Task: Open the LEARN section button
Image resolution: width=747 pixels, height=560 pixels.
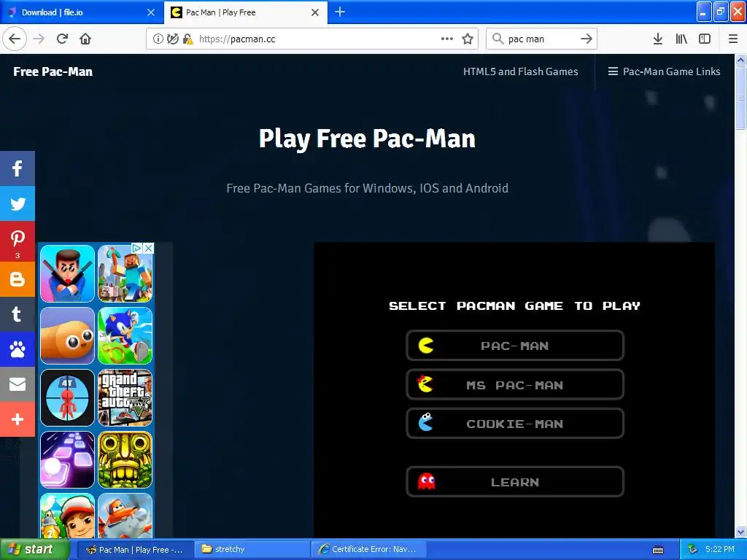Action: click(x=515, y=482)
